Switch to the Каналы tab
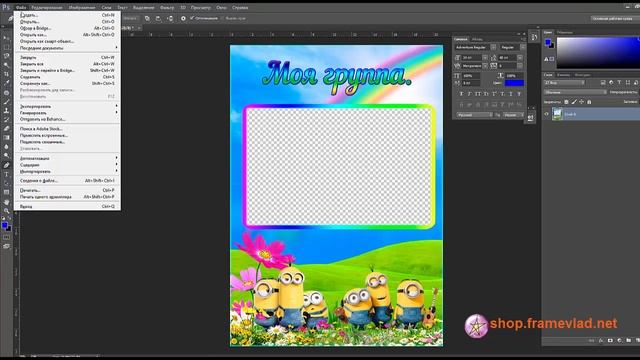This screenshot has height=360, width=640. (x=563, y=75)
